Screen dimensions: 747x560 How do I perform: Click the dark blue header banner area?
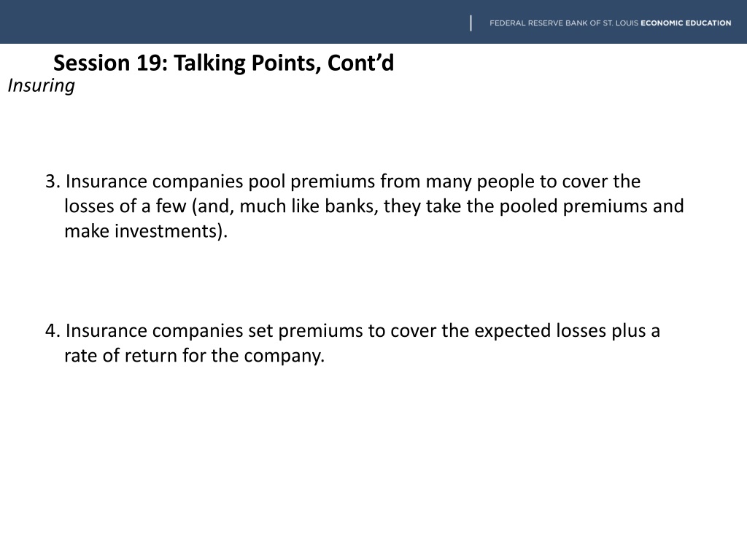coord(239,22)
